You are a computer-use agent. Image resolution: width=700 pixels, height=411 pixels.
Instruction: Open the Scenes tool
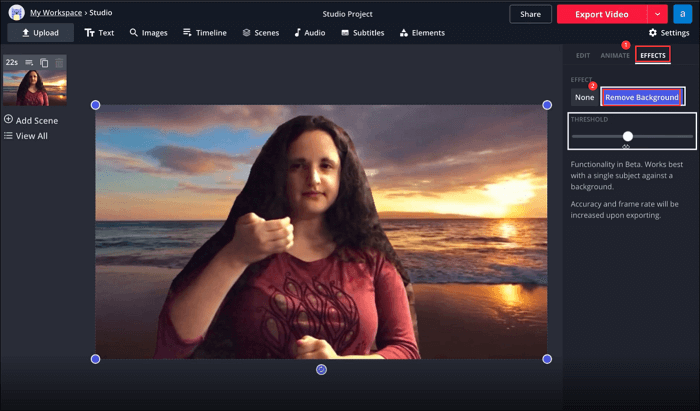261,33
